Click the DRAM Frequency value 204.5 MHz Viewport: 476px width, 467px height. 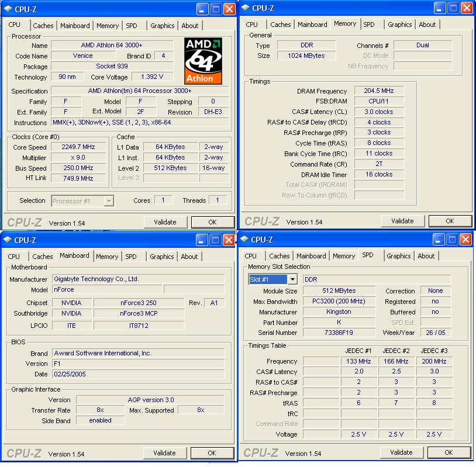[379, 91]
